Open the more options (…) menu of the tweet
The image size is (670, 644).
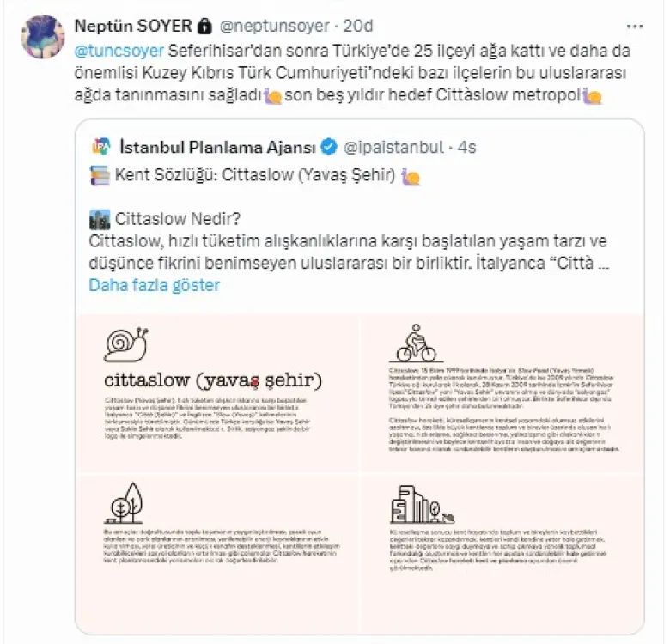coord(634,26)
